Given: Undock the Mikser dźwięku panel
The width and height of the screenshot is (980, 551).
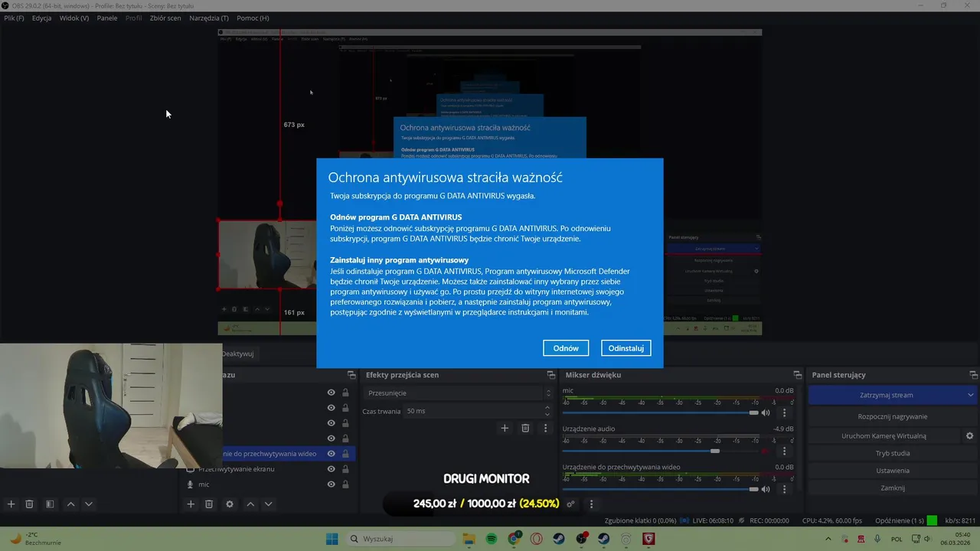Looking at the screenshot, I should point(797,375).
